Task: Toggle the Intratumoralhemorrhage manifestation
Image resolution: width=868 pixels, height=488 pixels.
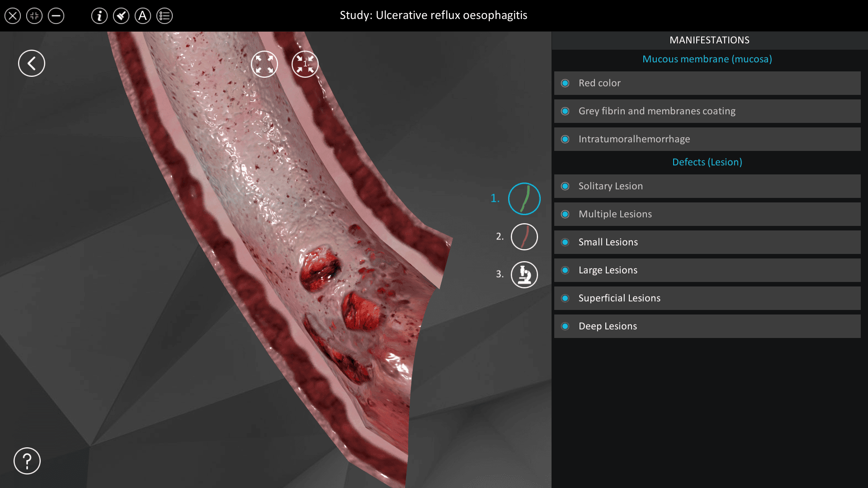Action: 708,139
